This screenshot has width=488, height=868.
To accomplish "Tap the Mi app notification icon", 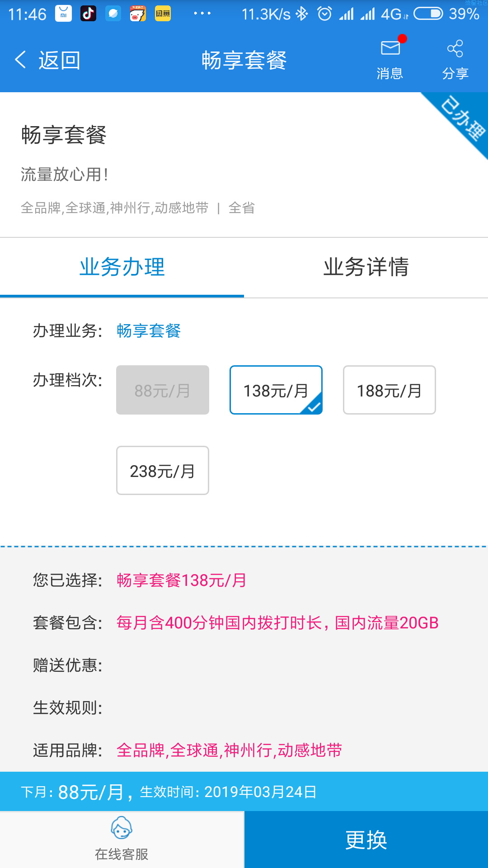I will click(x=64, y=14).
